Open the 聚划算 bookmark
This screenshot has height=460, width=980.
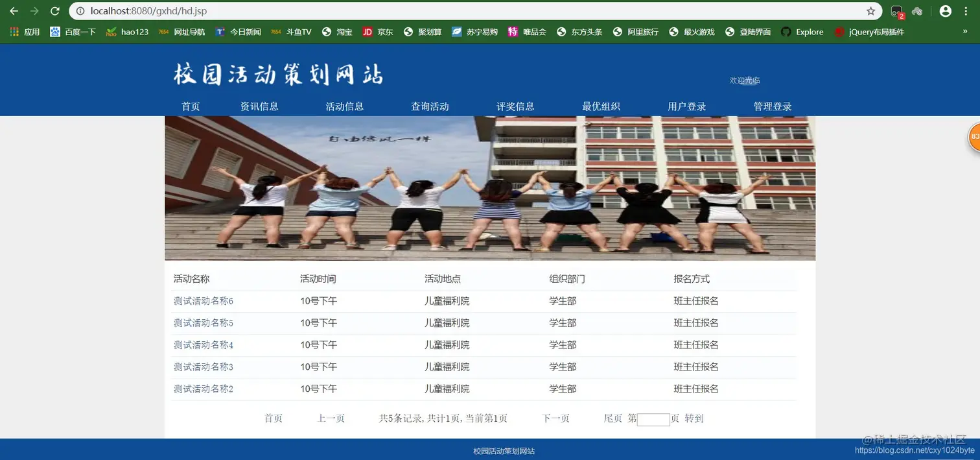[422, 31]
